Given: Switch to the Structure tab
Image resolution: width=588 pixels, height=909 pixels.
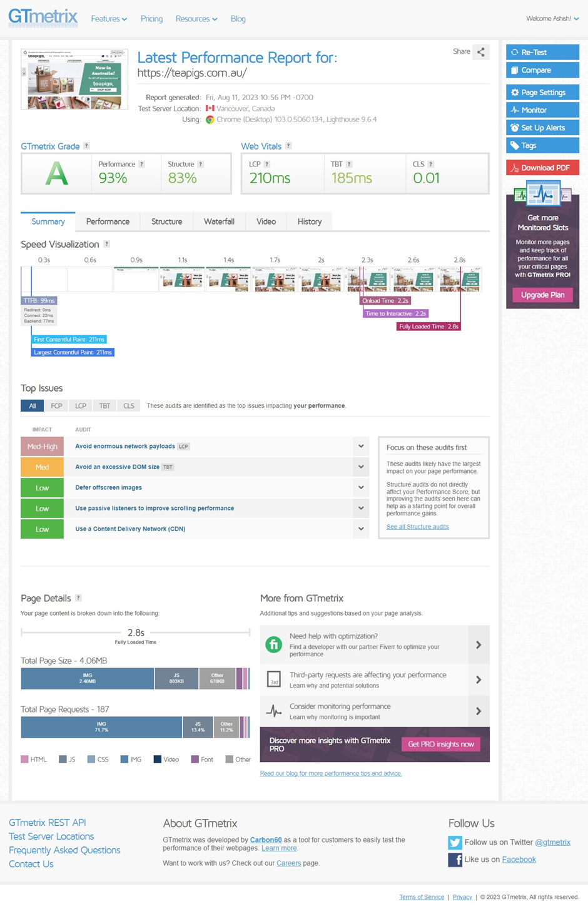Looking at the screenshot, I should coord(166,221).
